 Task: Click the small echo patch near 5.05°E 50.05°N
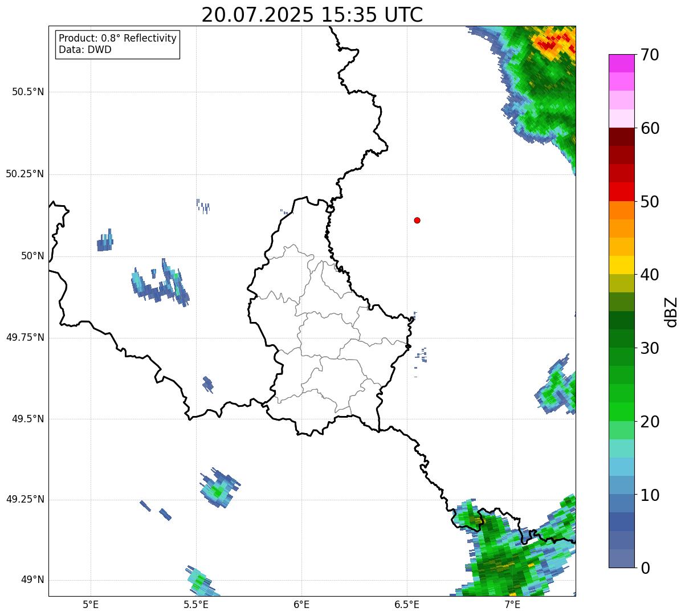click(x=105, y=240)
